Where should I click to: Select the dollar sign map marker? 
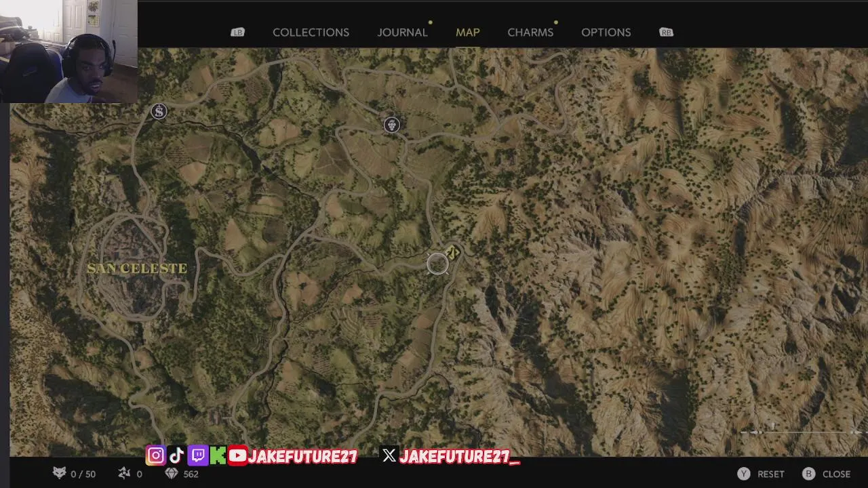tap(159, 112)
